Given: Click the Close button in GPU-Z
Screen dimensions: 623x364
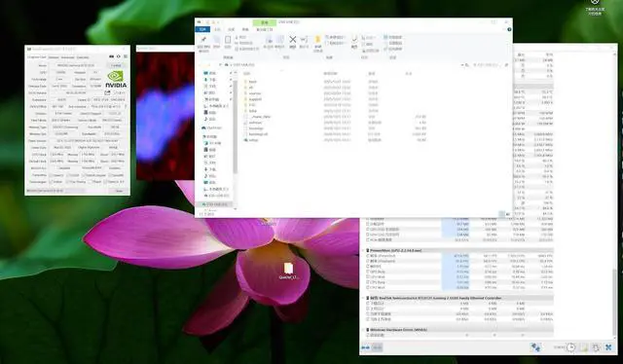Looking at the screenshot, I should pos(119,191).
